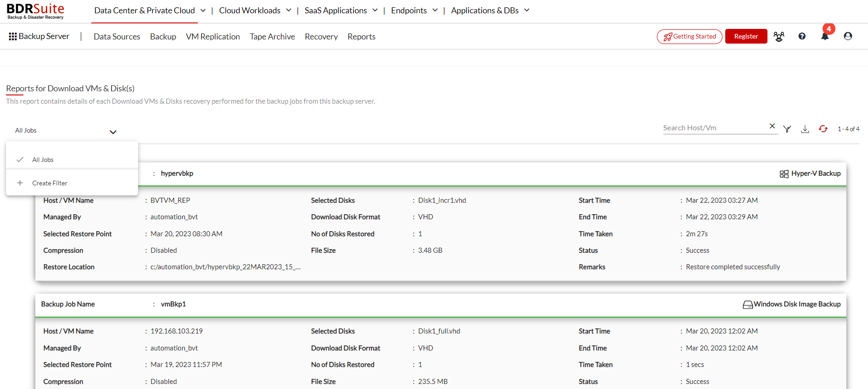Click the Disk1_incr1.vhd selected disk value

[442, 200]
